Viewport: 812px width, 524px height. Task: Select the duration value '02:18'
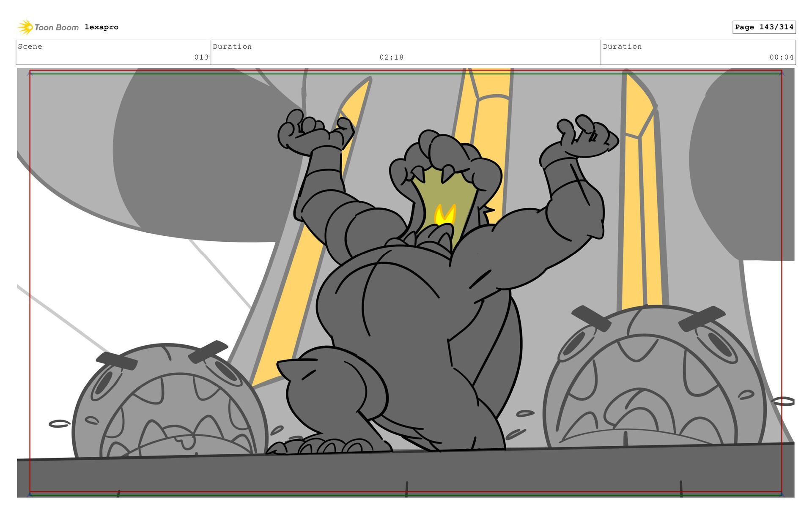[x=391, y=57]
